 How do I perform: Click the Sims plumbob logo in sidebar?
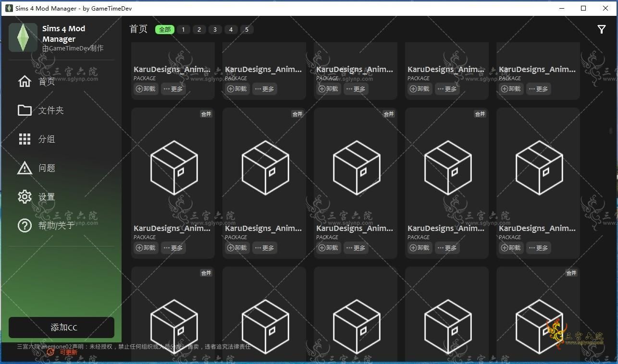click(23, 37)
